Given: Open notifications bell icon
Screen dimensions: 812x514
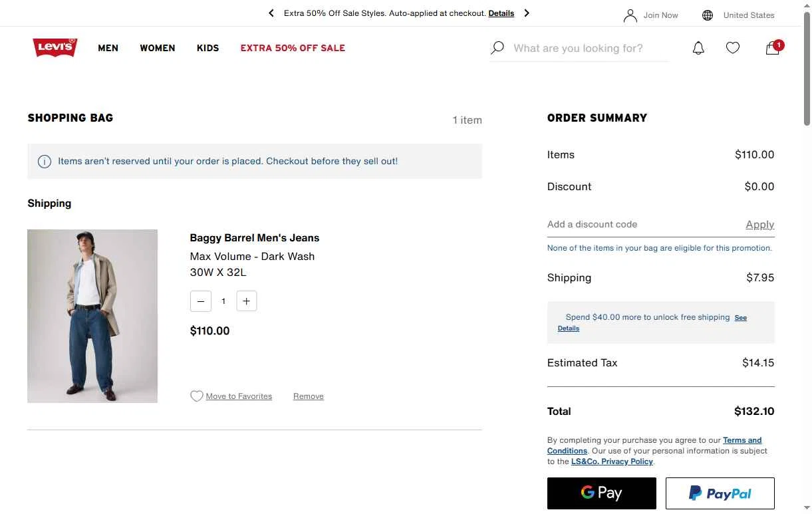Looking at the screenshot, I should click(698, 48).
